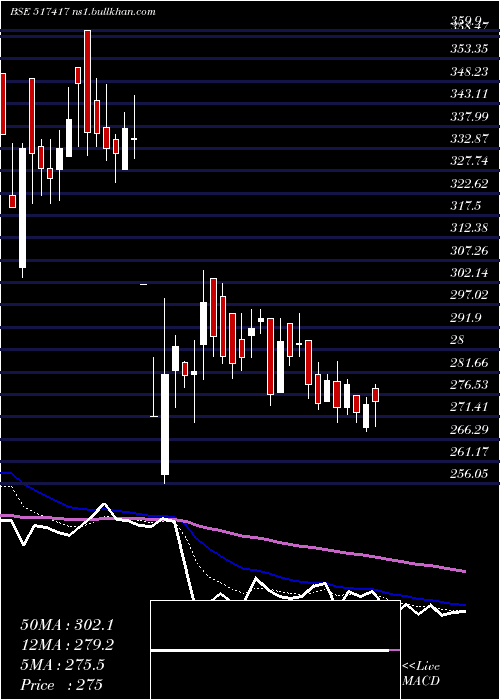Click the 353.35 price axis label
Viewport: 500px width, 700px height.
tap(468, 49)
